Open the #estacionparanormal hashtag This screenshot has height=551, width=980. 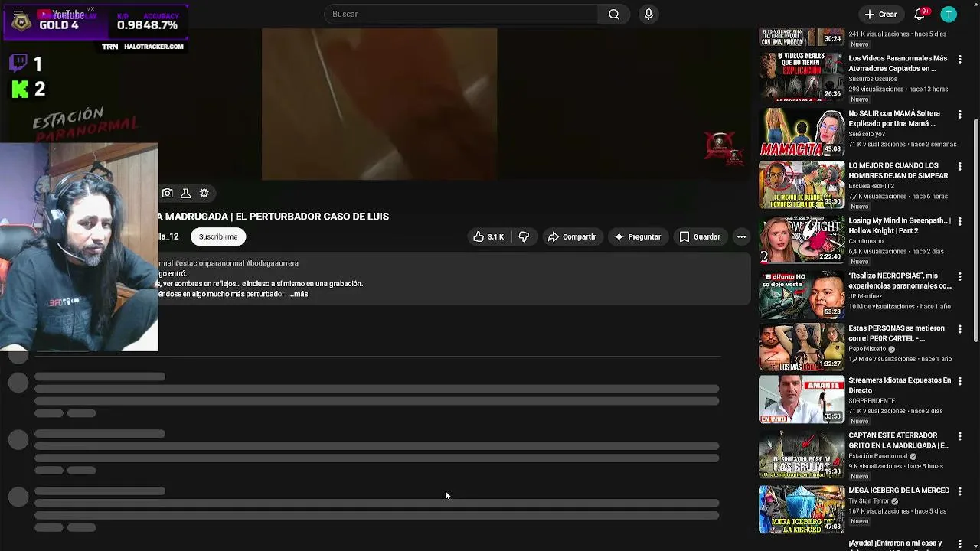(210, 263)
